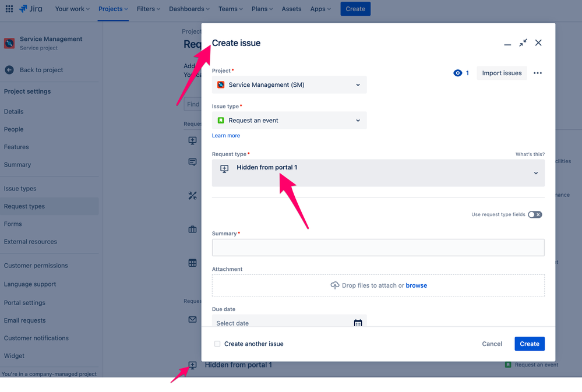Viewport: 582px width, 392px height.
Task: Open the Filters menu
Action: [x=149, y=9]
